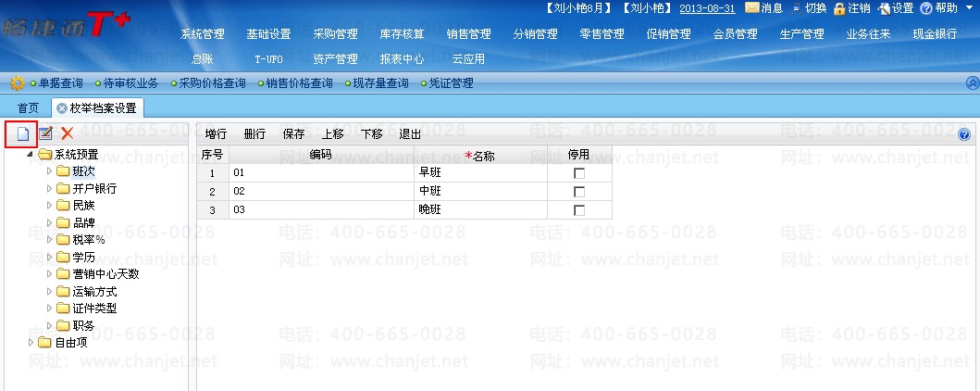Click 删行 to delete a row
This screenshot has height=391, width=980.
click(254, 133)
